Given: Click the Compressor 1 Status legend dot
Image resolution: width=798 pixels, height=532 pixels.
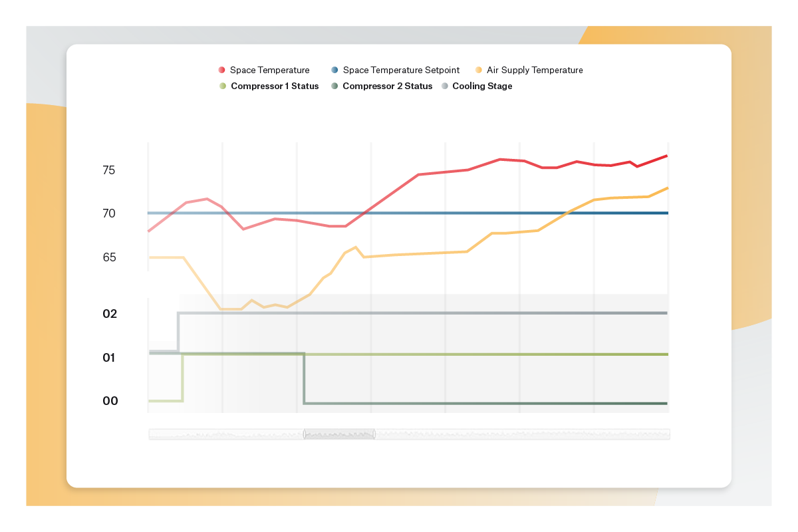Looking at the screenshot, I should point(223,86).
